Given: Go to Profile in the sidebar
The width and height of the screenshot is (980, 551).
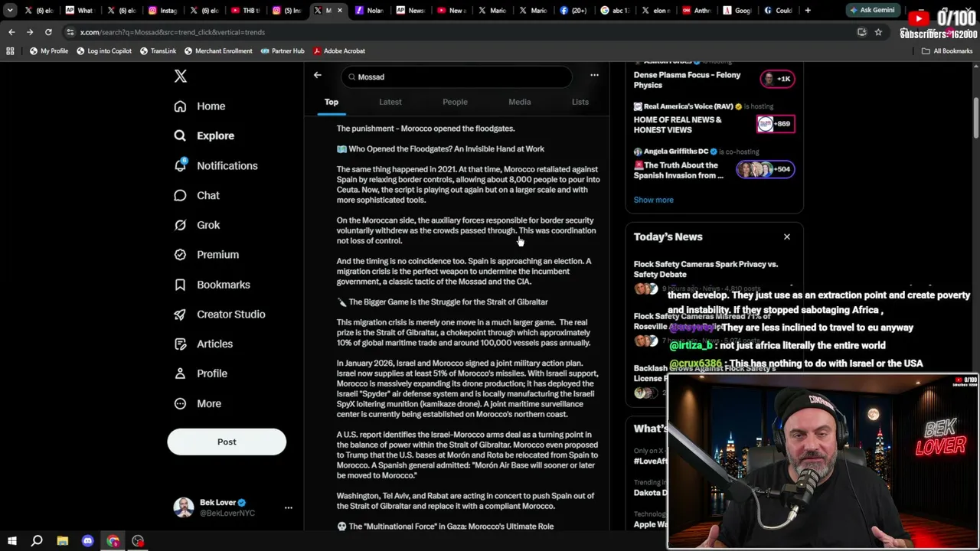Looking at the screenshot, I should pyautogui.click(x=201, y=373).
